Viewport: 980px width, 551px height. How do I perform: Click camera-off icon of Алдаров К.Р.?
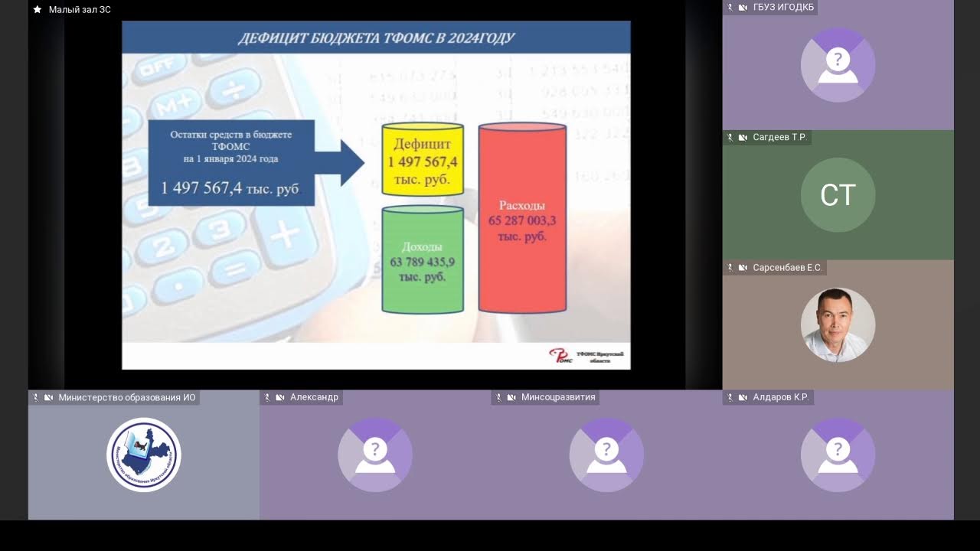[x=743, y=398]
